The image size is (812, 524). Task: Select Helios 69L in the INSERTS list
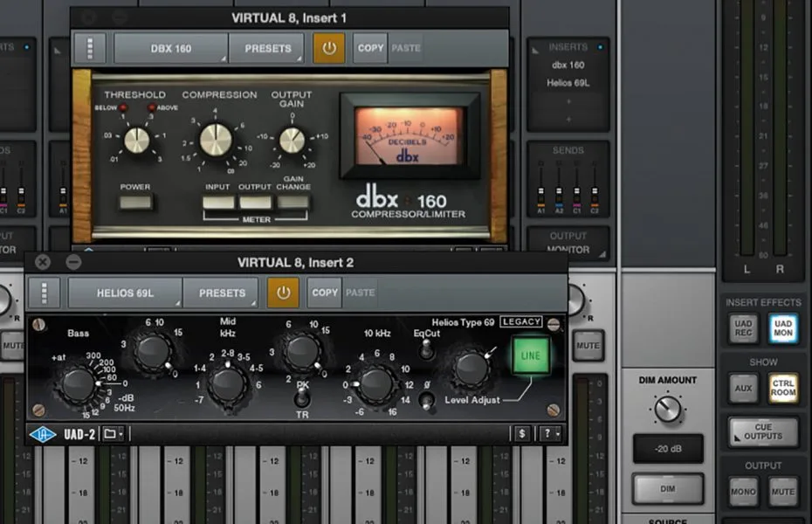tap(568, 83)
